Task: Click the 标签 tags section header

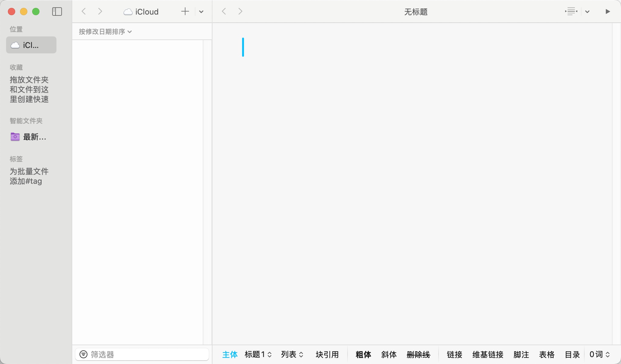Action: pyautogui.click(x=16, y=159)
